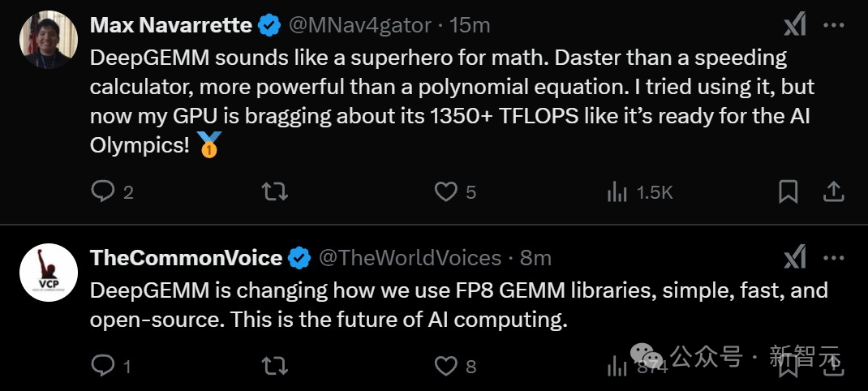This screenshot has height=391, width=868.
Task: Reply to Max Navarrette's tweet
Action: click(103, 191)
